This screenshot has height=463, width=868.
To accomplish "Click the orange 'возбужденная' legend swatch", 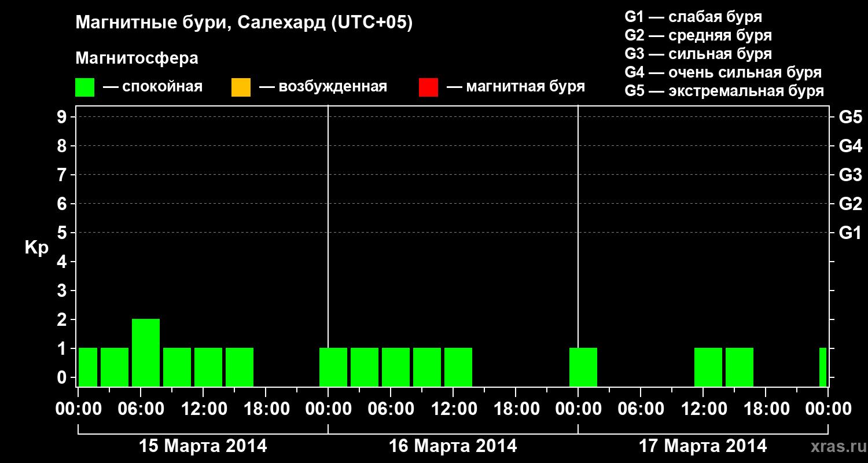I will (x=241, y=87).
